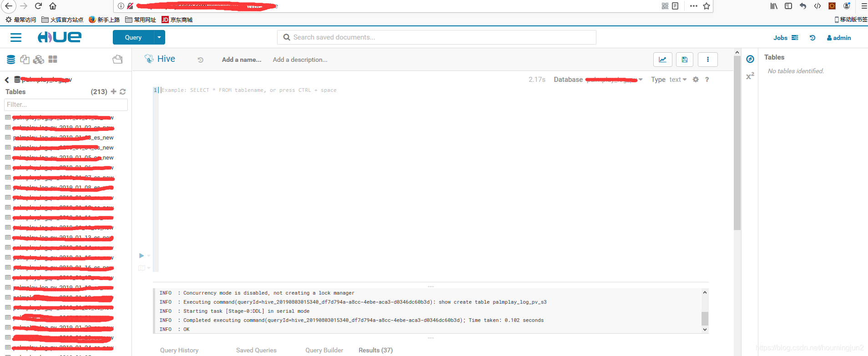Open the browser library icon
The image size is (868, 356).
click(774, 6)
